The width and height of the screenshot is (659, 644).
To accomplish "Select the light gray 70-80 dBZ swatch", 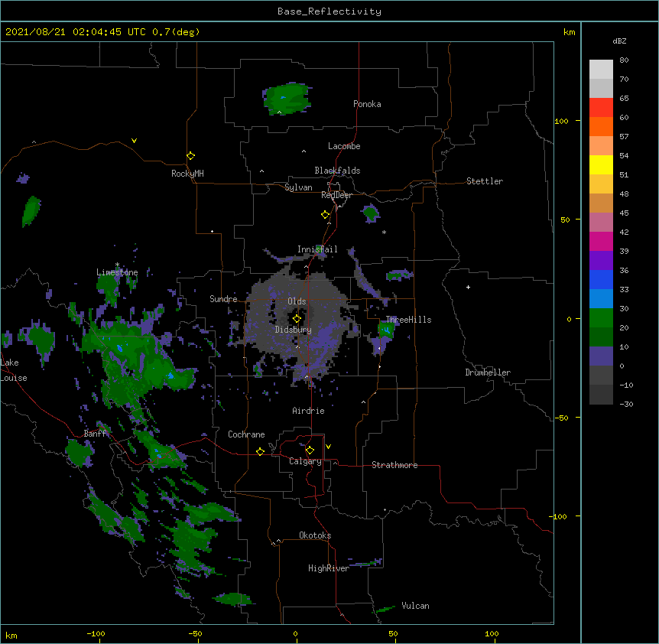I will pos(601,70).
